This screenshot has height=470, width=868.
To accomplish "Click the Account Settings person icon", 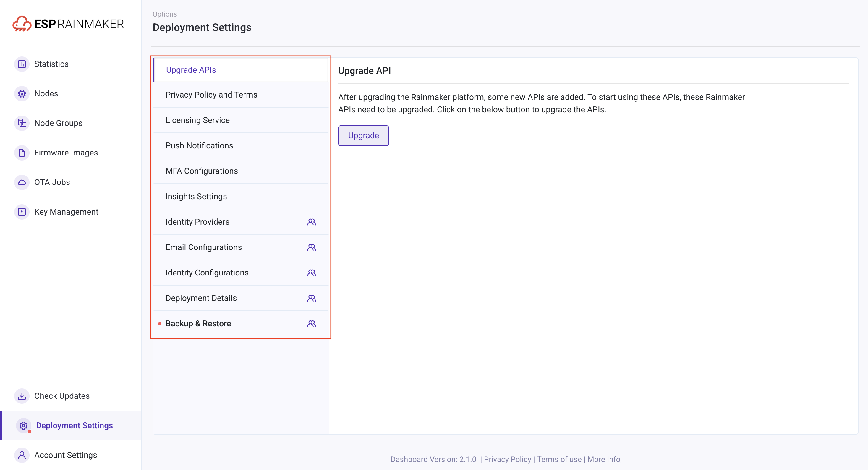I will [x=22, y=455].
